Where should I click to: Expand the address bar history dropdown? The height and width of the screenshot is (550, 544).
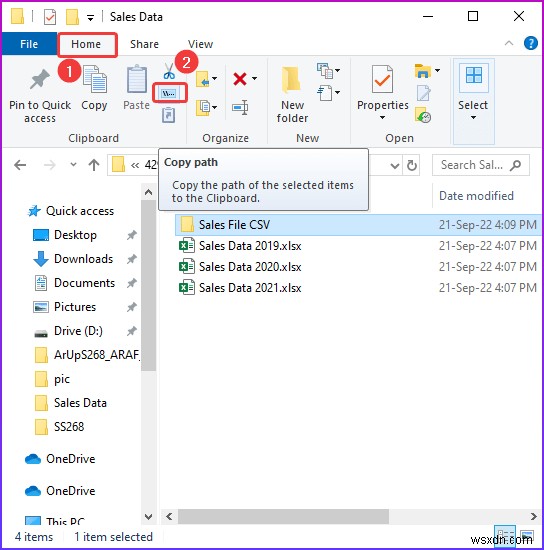pyautogui.click(x=395, y=166)
